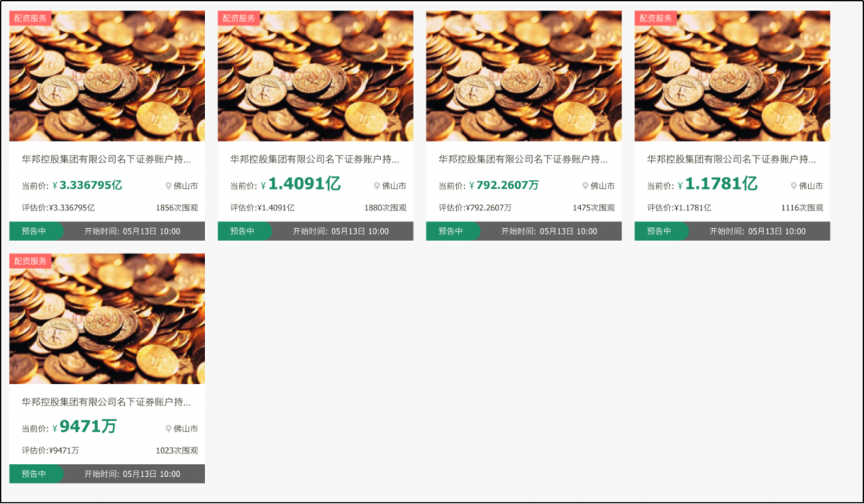Click 佛山市 location text on 792.2607万 card
Image resolution: width=864 pixels, height=504 pixels.
[x=602, y=186]
